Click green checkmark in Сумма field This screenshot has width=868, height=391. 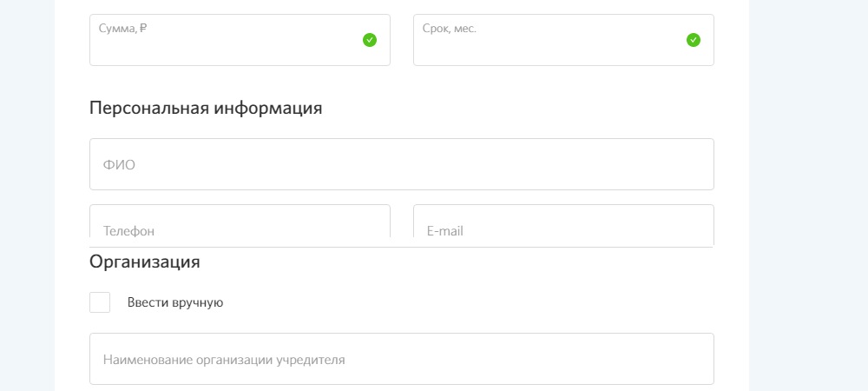(x=370, y=40)
